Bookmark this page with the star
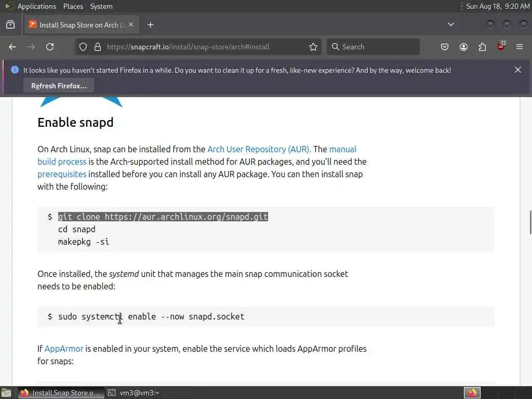532x399 pixels. point(313,47)
